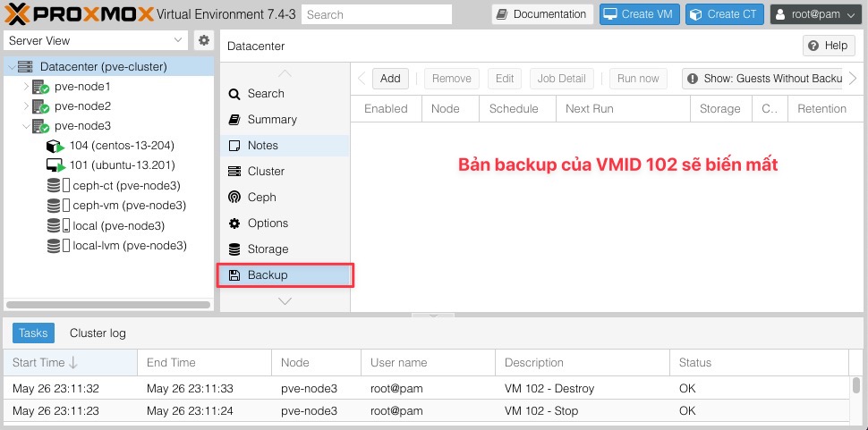Screen dimensions: 868x430
Task: Open the Documentation link
Action: (x=542, y=14)
